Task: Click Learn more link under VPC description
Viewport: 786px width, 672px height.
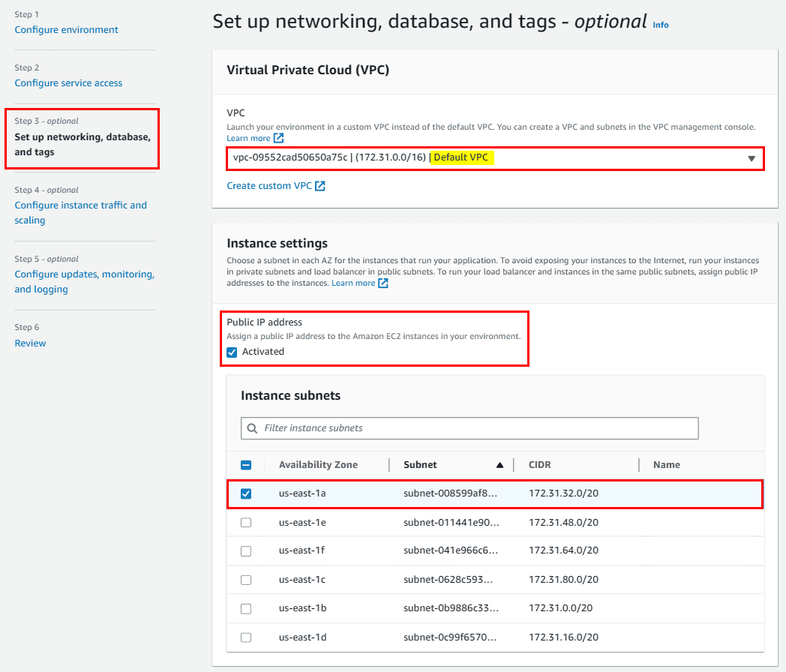Action: tap(248, 139)
